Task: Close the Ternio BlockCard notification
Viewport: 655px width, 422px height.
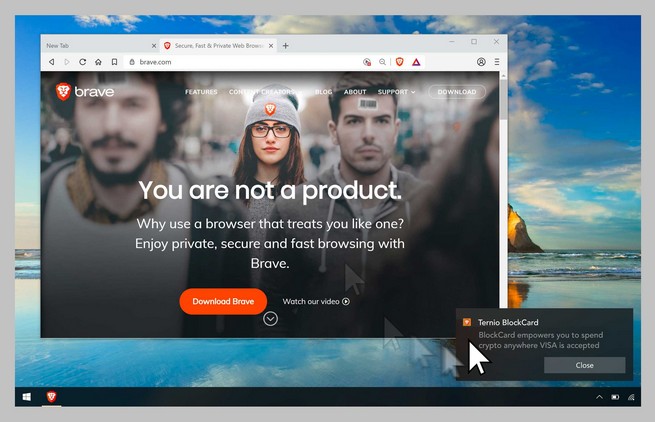Action: [584, 365]
